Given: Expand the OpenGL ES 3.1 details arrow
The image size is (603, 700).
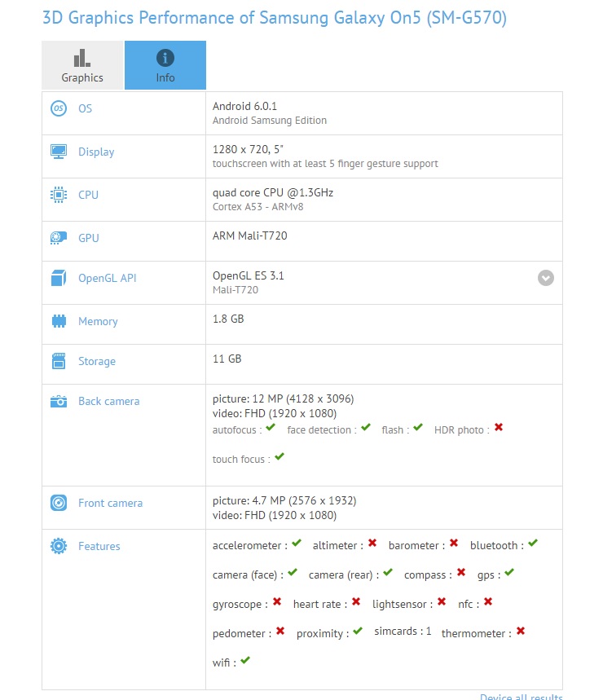Looking at the screenshot, I should pos(545,278).
